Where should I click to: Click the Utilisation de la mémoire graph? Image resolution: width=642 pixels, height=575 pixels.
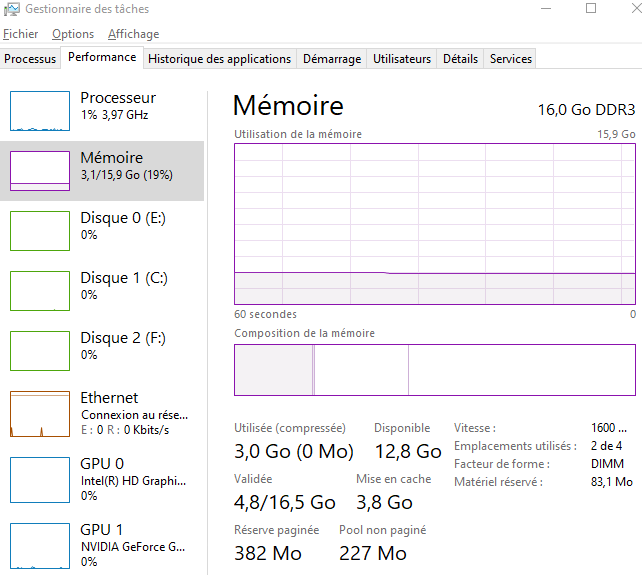click(434, 224)
